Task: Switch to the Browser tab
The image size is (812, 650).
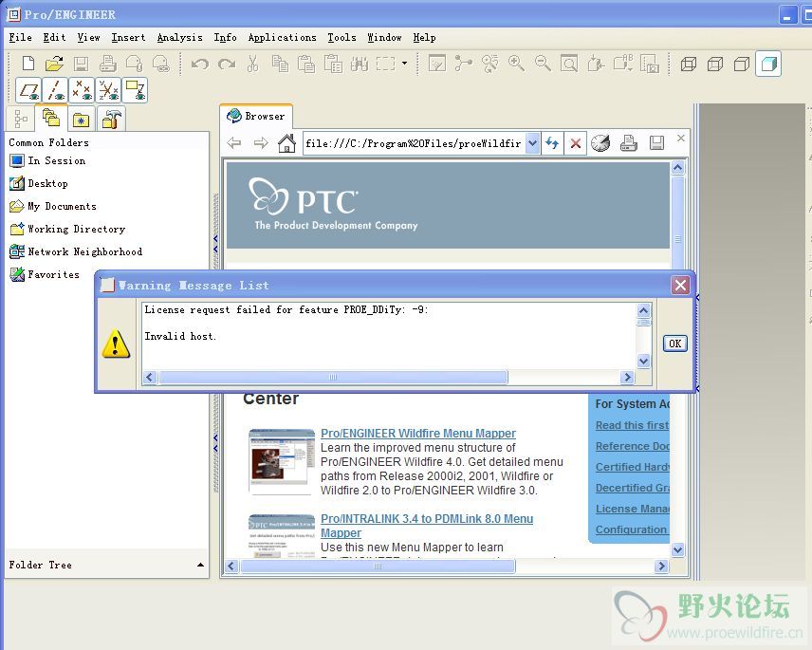Action: coord(256,116)
